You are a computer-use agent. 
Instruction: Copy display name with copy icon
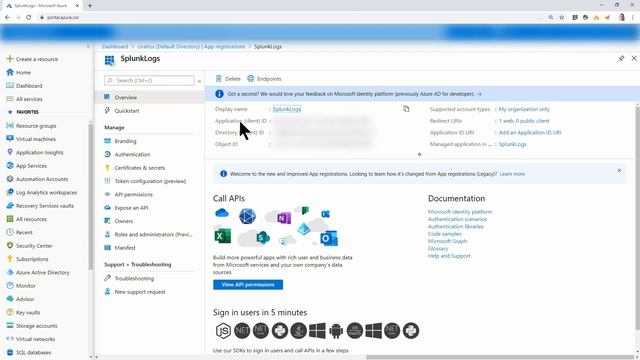[406, 109]
